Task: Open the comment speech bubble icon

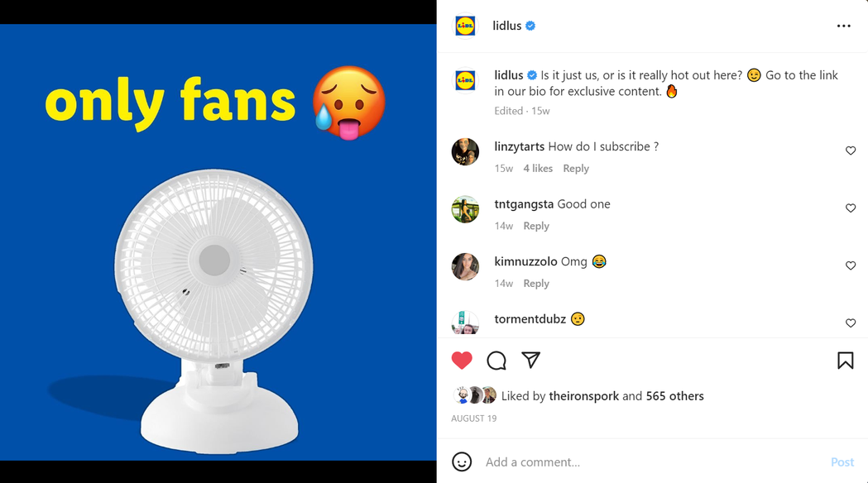Action: [x=496, y=361]
